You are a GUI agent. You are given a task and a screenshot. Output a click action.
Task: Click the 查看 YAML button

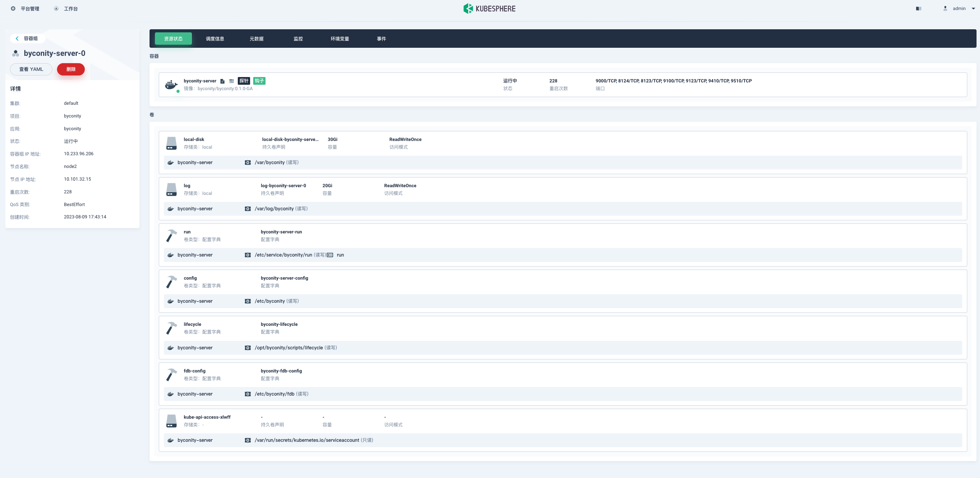click(x=31, y=69)
